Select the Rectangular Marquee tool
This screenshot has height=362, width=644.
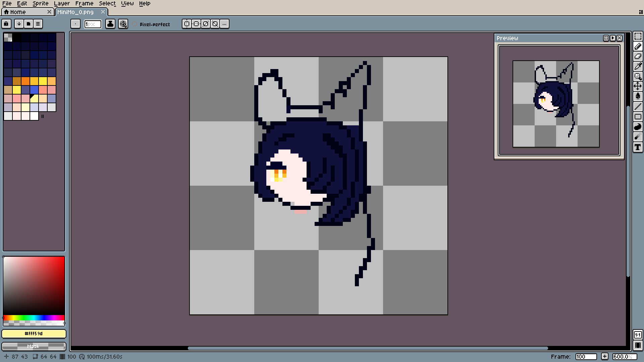click(638, 36)
